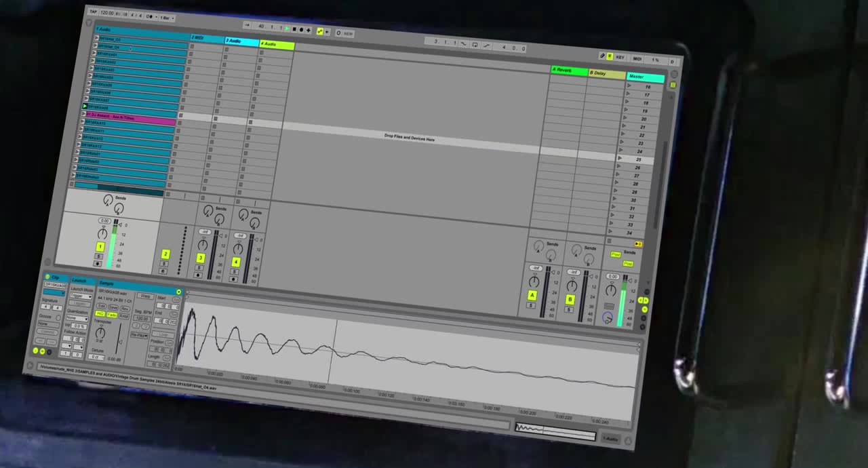Click the TAP tempo button
This screenshot has width=868, height=468.
(x=93, y=12)
